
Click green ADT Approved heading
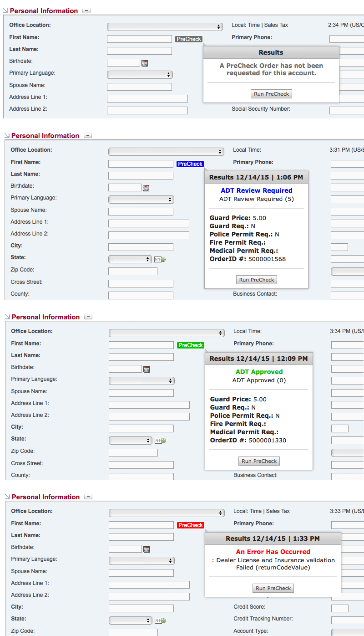[x=259, y=372]
